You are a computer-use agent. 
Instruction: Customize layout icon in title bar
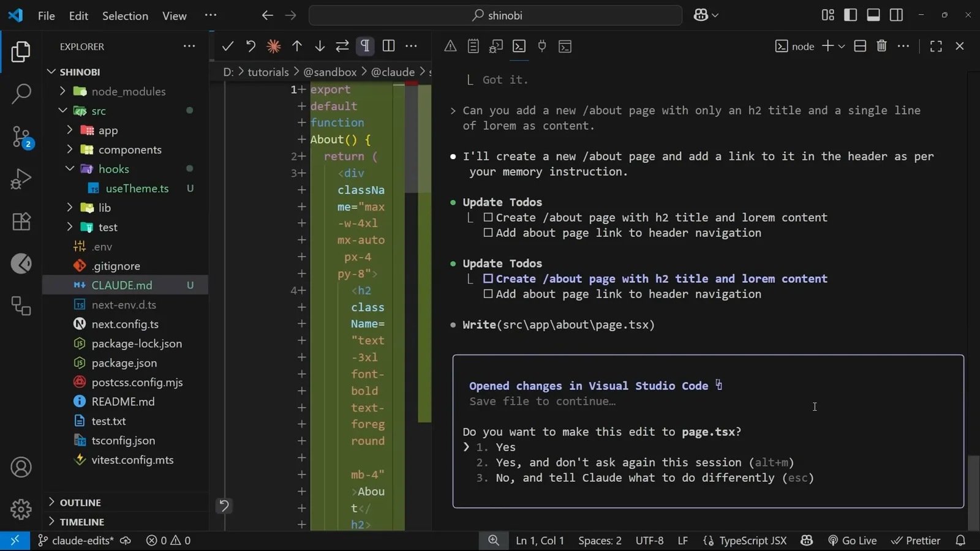pos(828,15)
